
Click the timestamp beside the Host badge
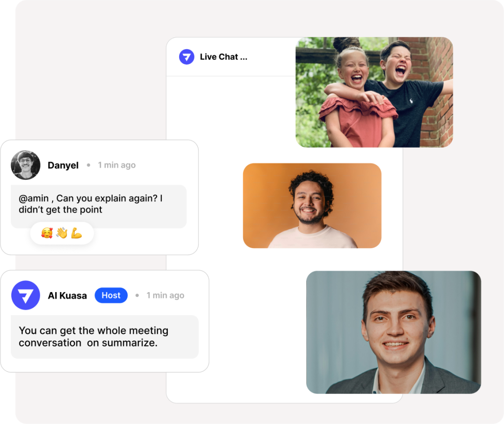[x=165, y=295]
